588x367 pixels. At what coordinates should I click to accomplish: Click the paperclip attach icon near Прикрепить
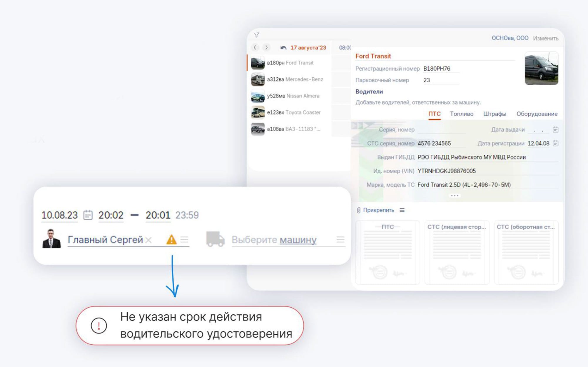pyautogui.click(x=358, y=210)
